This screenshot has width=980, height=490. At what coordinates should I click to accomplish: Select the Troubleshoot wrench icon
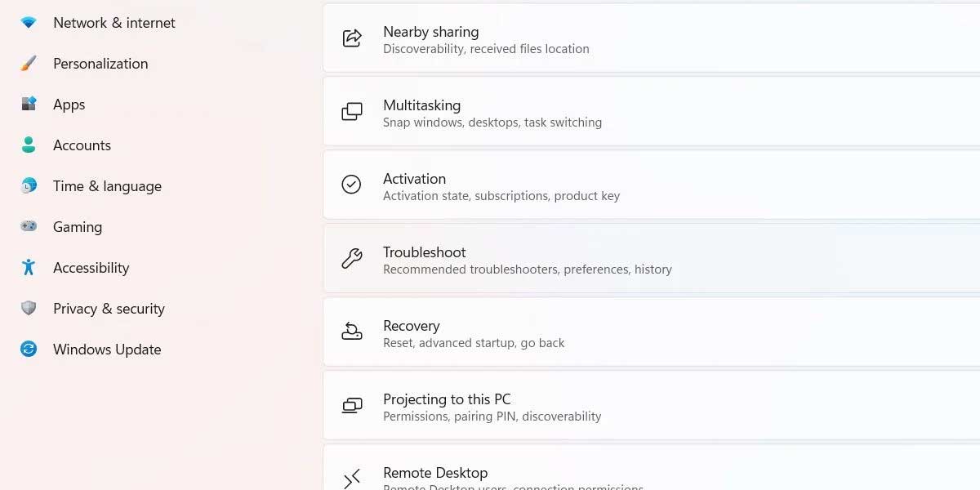(351, 259)
